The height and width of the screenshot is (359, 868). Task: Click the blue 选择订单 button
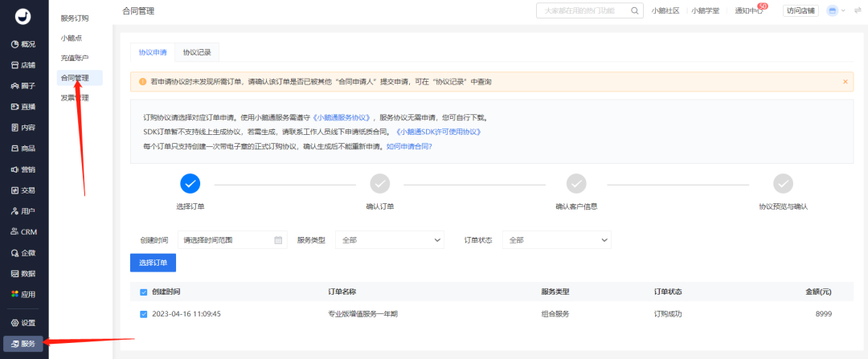153,263
